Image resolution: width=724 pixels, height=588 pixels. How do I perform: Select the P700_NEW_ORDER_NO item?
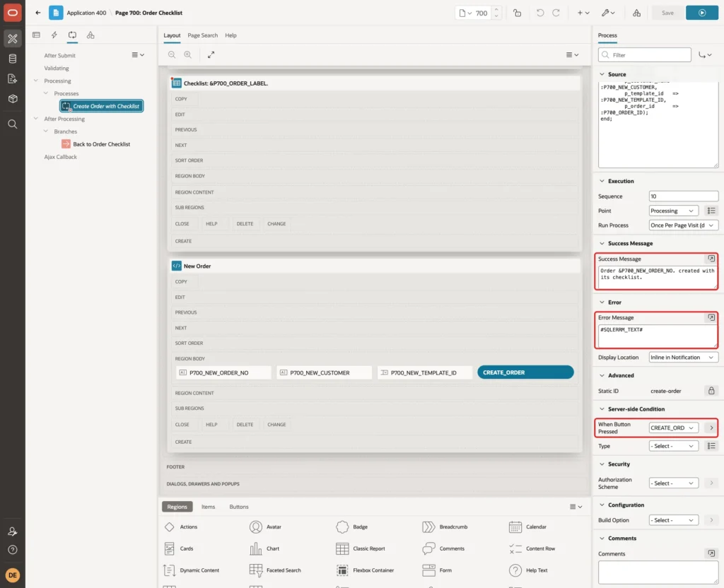tap(223, 372)
